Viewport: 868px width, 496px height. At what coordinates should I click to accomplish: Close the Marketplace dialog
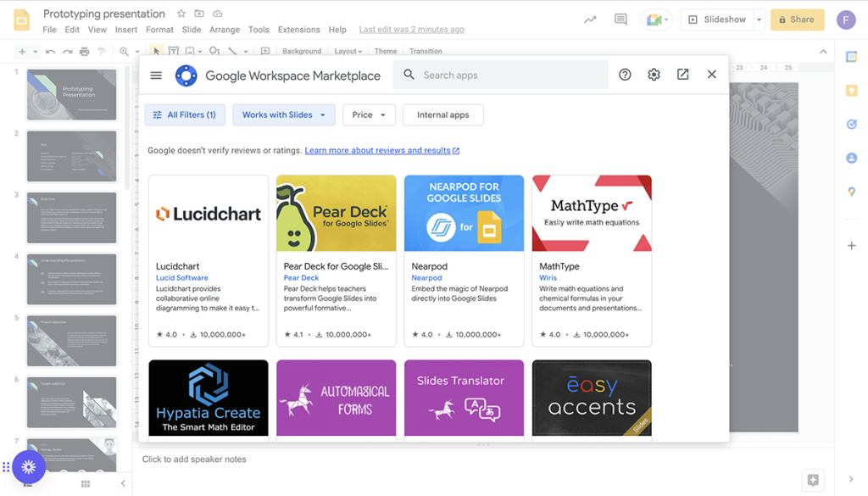712,74
